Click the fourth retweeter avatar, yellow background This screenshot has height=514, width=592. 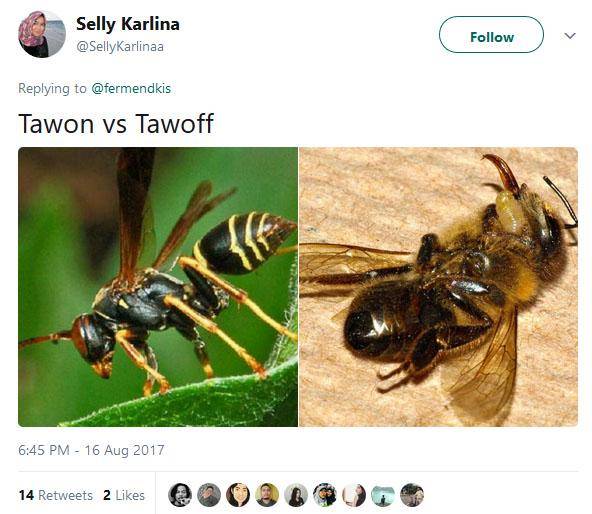(x=267, y=495)
